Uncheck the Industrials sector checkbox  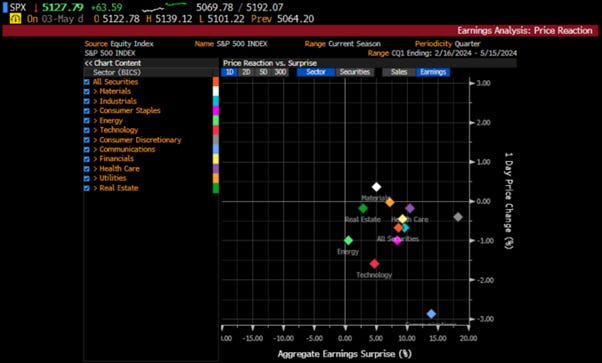coord(87,101)
